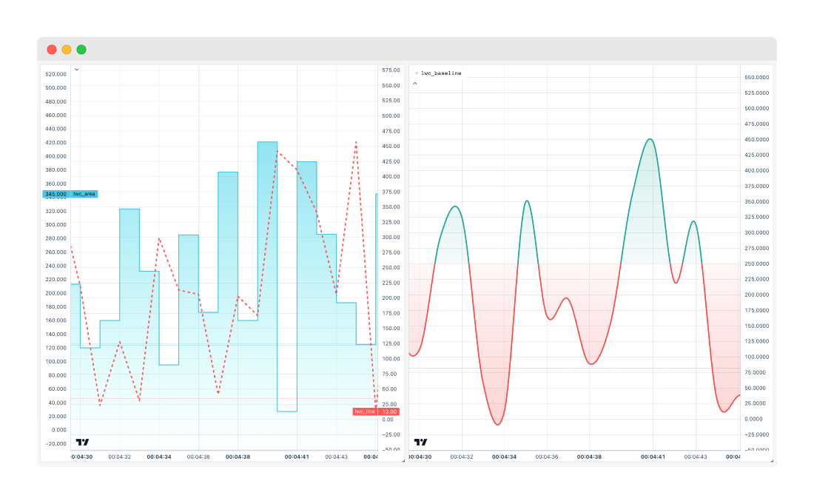Click the TradingView logo in left chart
This screenshot has width=814, height=504.
click(x=82, y=442)
